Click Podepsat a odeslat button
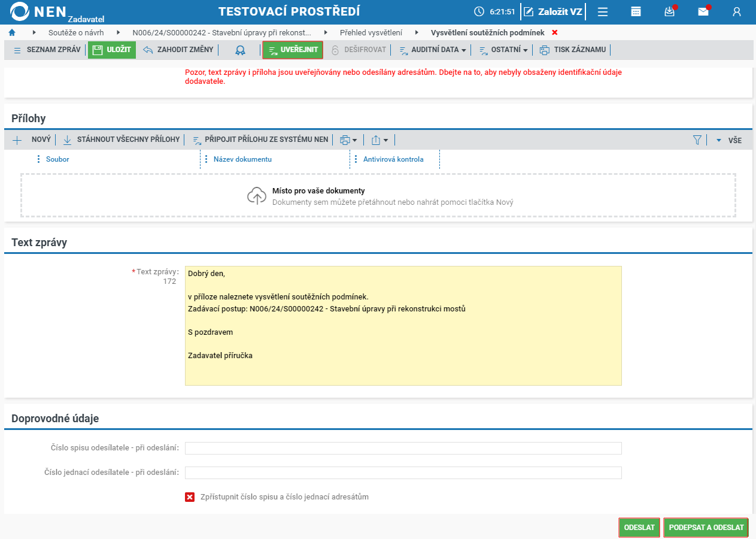This screenshot has width=756, height=539. pos(706,528)
